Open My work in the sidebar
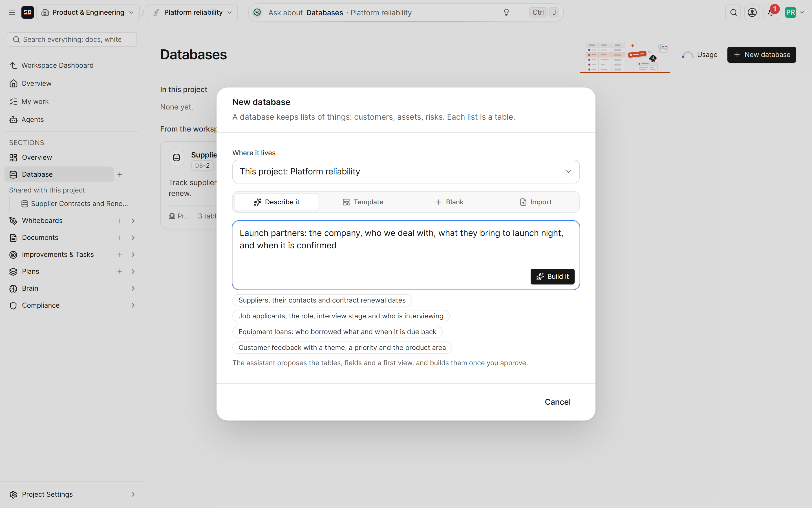This screenshot has width=812, height=508. pyautogui.click(x=72, y=102)
